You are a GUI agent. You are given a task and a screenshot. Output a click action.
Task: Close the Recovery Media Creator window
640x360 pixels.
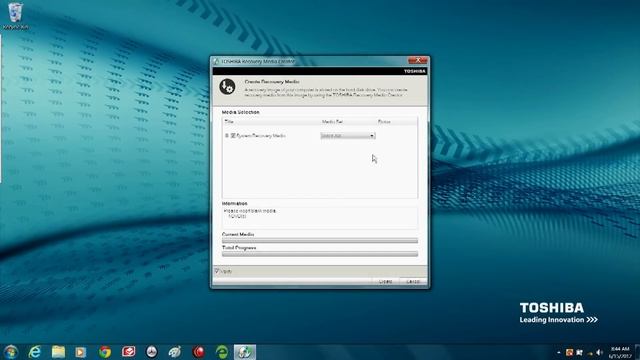(x=418, y=60)
